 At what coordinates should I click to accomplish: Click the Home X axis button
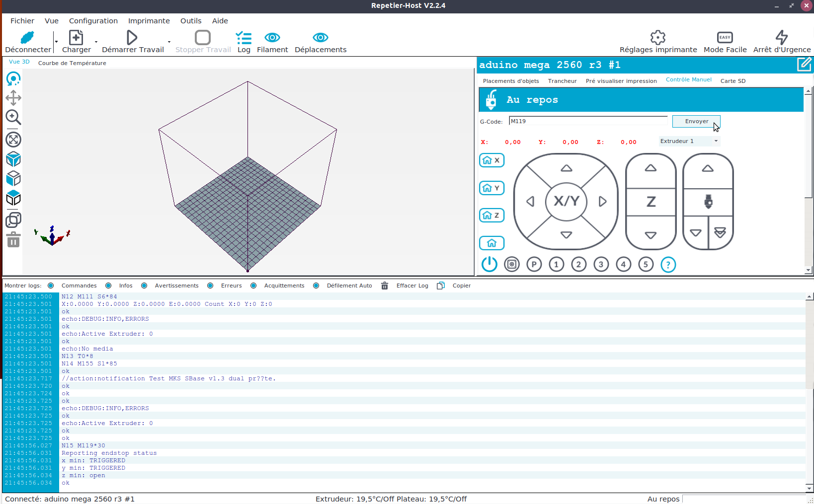coord(491,160)
